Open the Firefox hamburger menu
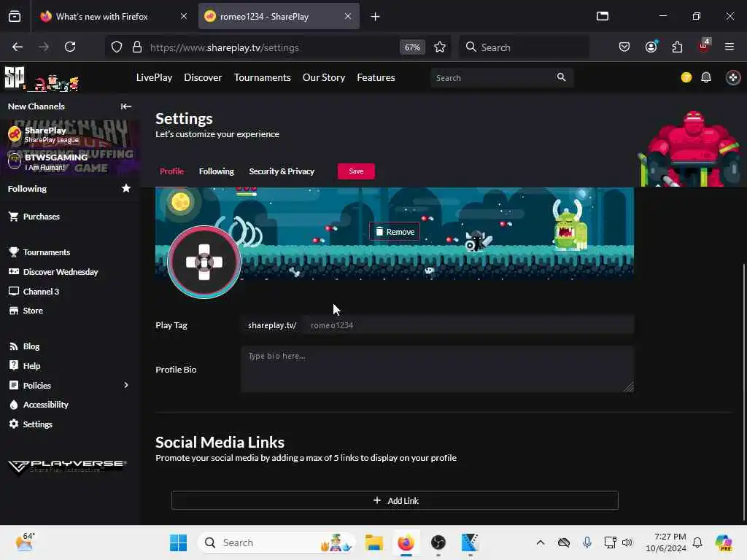The width and height of the screenshot is (747, 560). point(729,47)
